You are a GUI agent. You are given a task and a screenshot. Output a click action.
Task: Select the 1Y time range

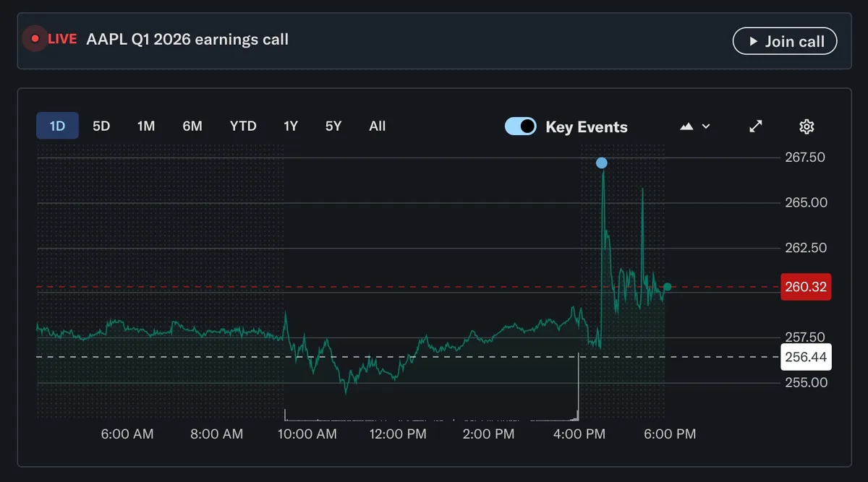tap(291, 126)
